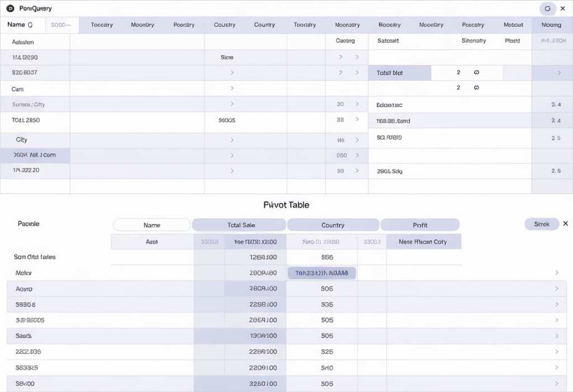
Task: Click the Name input pill in the pivot table
Action: (152, 224)
